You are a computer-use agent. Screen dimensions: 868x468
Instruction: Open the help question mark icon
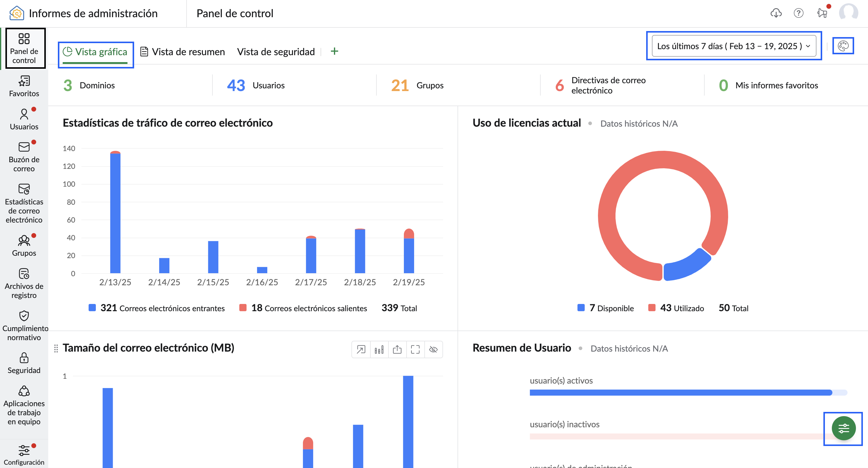tap(798, 13)
